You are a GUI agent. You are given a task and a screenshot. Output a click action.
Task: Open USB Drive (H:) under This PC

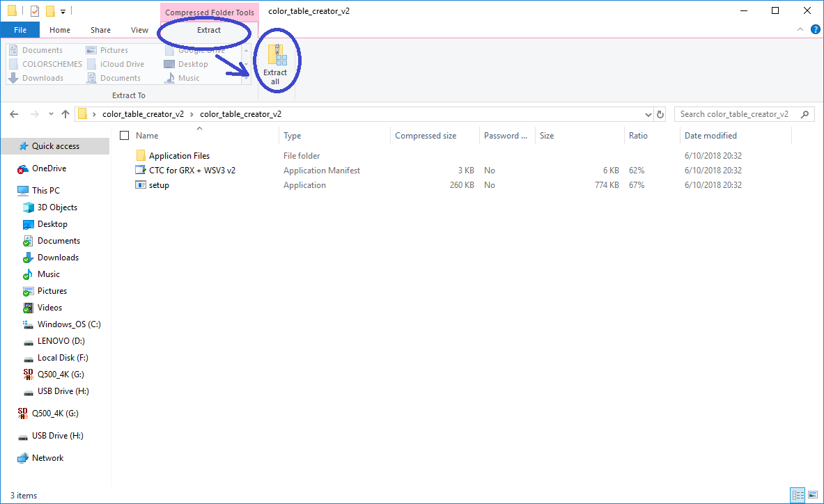click(63, 392)
